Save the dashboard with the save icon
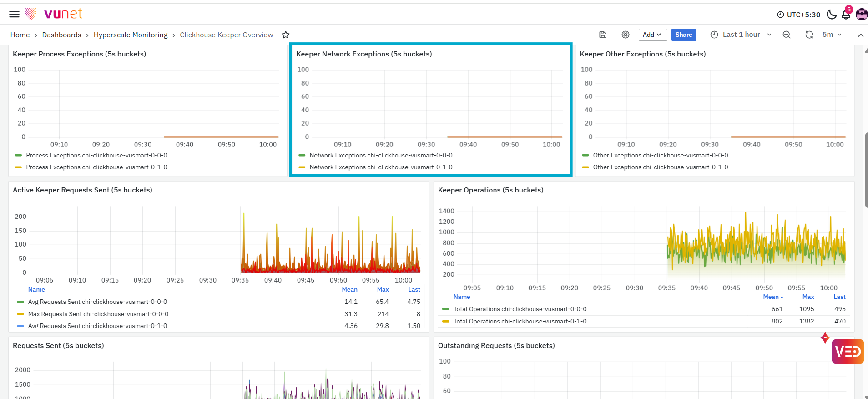 point(603,35)
